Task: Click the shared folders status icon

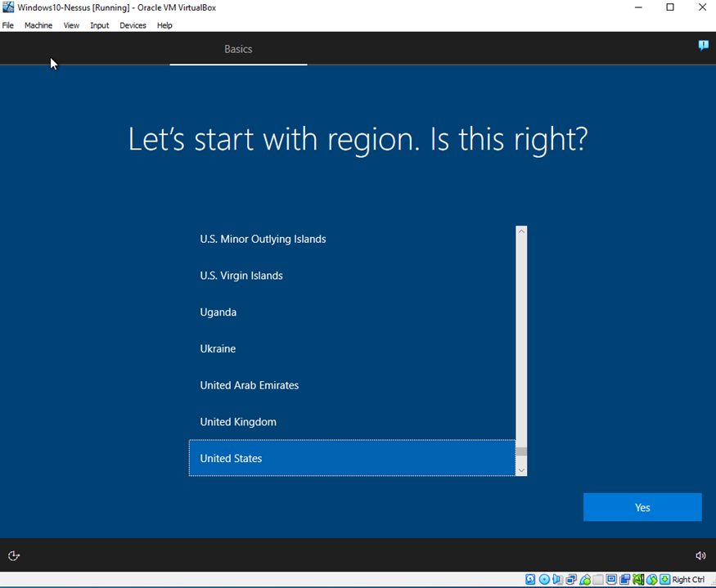Action: (598, 580)
